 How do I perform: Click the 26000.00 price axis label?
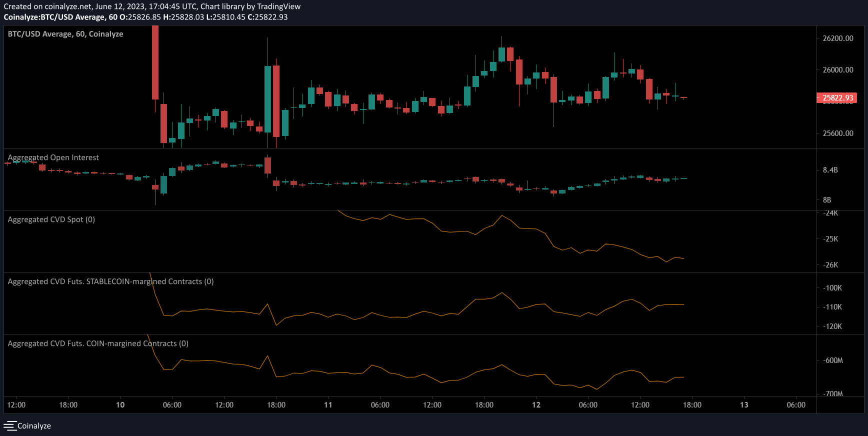pos(838,70)
